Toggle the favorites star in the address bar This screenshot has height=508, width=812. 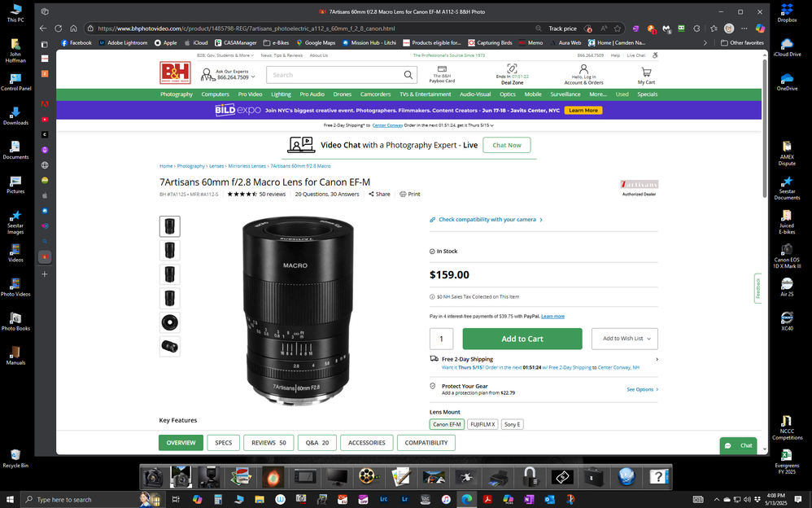[x=618, y=27]
